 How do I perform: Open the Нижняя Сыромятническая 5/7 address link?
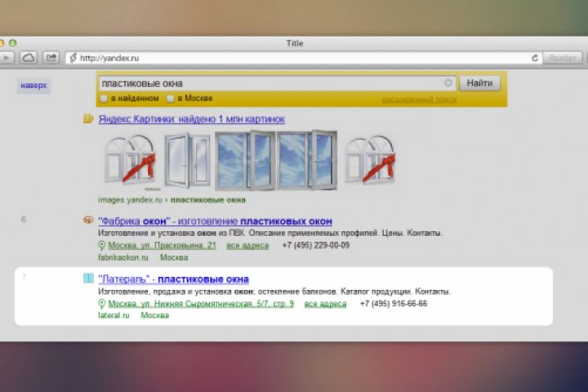pyautogui.click(x=201, y=304)
